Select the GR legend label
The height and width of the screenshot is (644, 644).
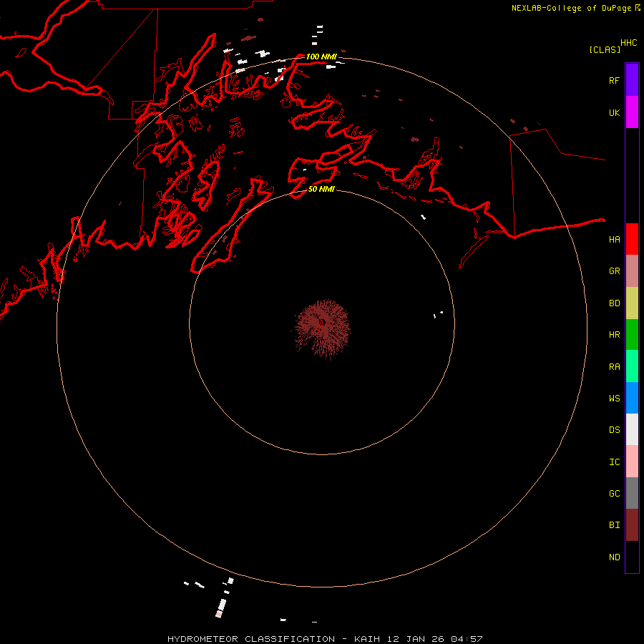point(614,271)
